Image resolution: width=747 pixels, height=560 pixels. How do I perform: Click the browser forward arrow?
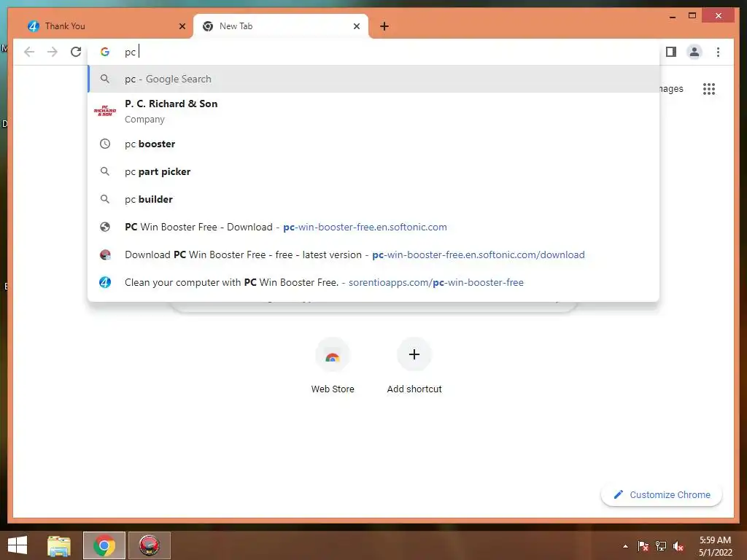point(53,52)
